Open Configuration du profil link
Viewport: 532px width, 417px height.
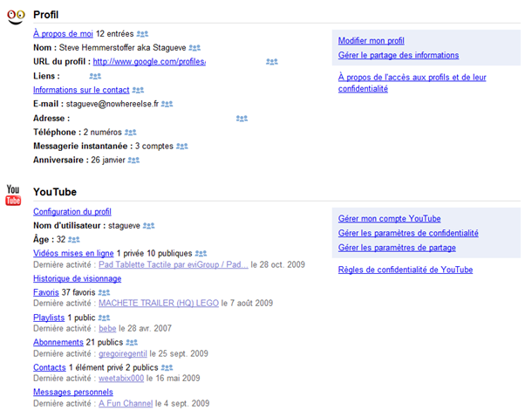[x=72, y=212]
